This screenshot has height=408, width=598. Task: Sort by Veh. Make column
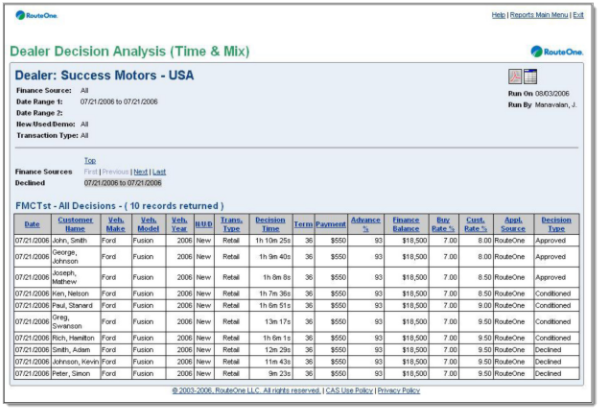click(116, 224)
